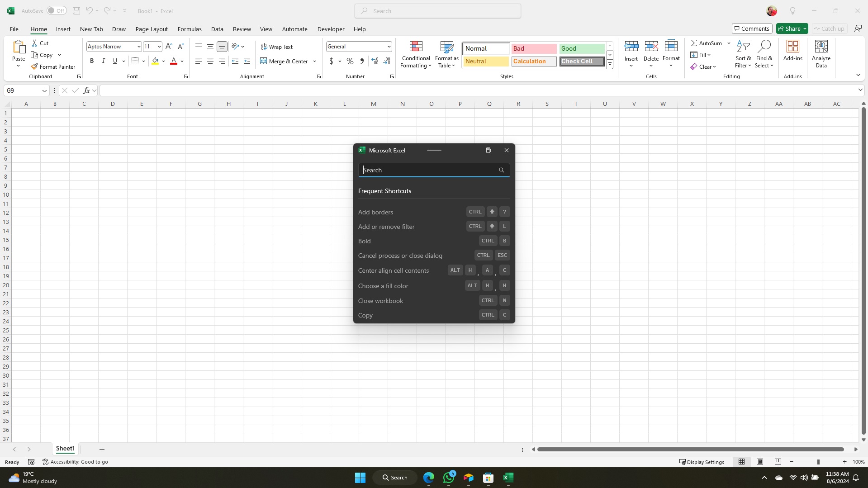Switch to the Developer tab
Screen dimensions: 868x488
(331, 29)
